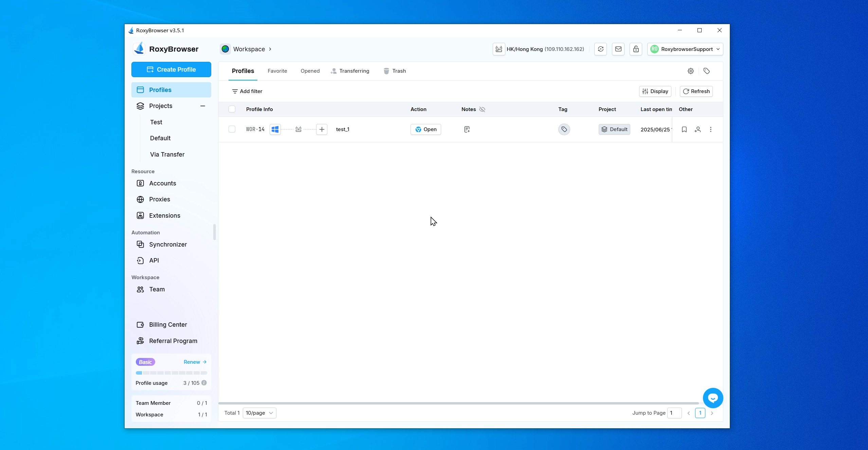Click the Renew link
This screenshot has height=450, width=868.
click(x=195, y=362)
